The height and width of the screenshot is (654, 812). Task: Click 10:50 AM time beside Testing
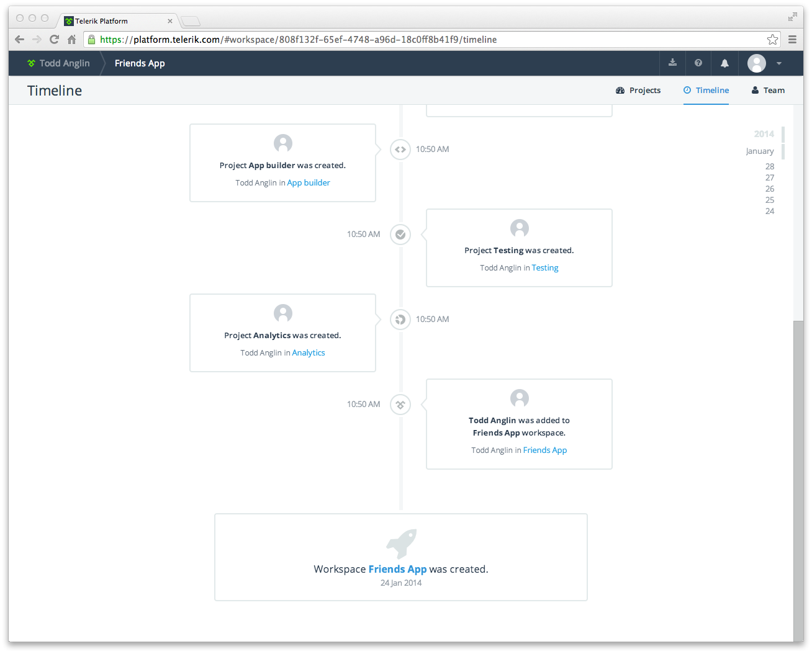click(364, 235)
